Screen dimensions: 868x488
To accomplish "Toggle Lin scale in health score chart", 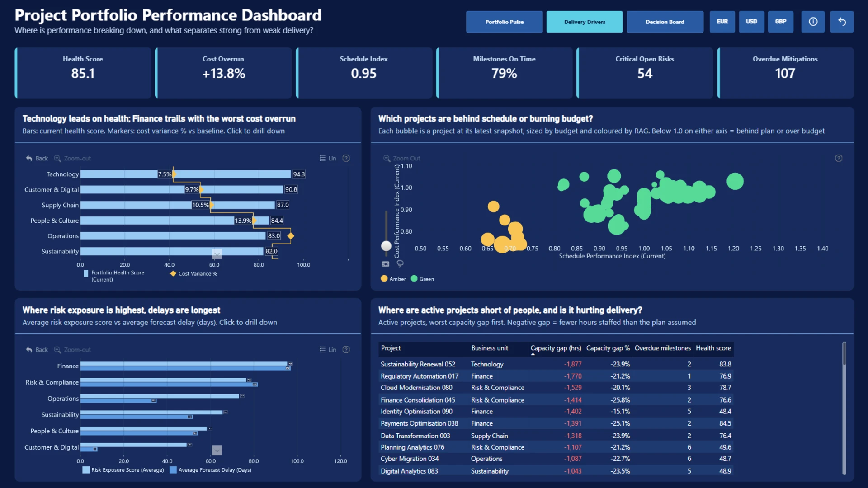I will click(328, 158).
